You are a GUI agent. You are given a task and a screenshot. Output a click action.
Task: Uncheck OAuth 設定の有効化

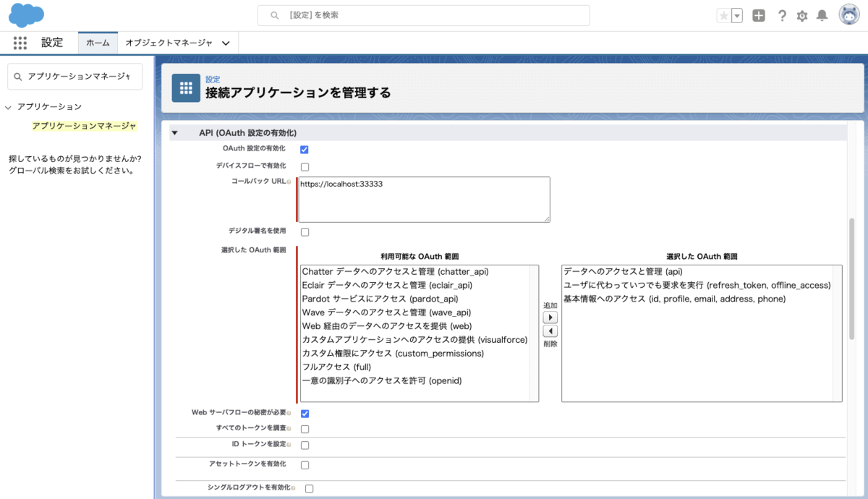[304, 150]
